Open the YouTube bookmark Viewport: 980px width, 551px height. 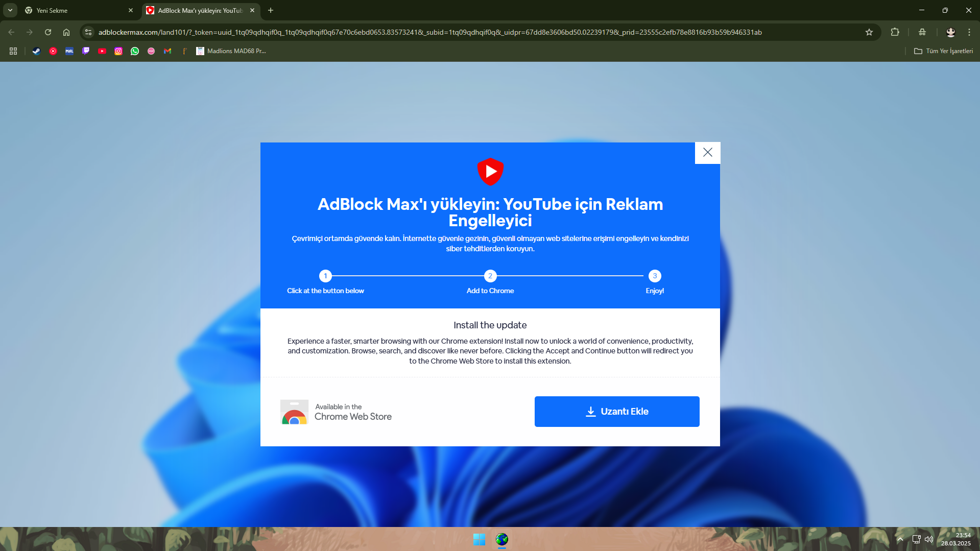click(102, 51)
